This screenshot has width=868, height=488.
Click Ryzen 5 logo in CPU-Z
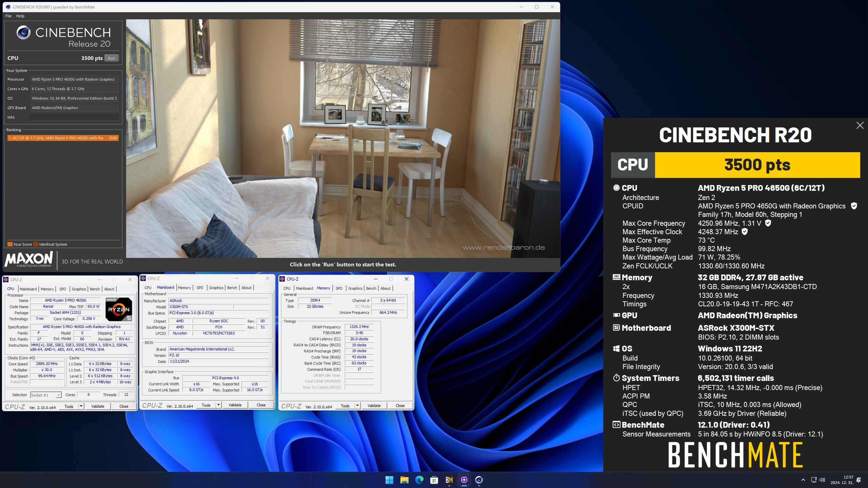(x=118, y=309)
